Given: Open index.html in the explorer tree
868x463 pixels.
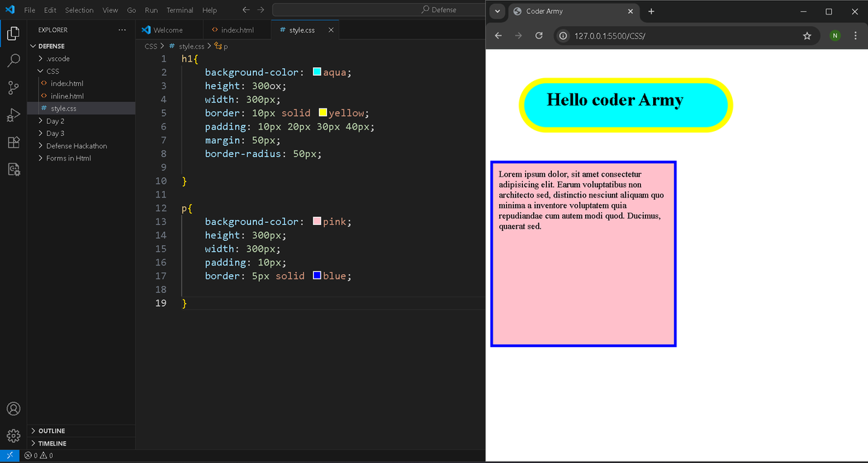Looking at the screenshot, I should click(x=67, y=83).
